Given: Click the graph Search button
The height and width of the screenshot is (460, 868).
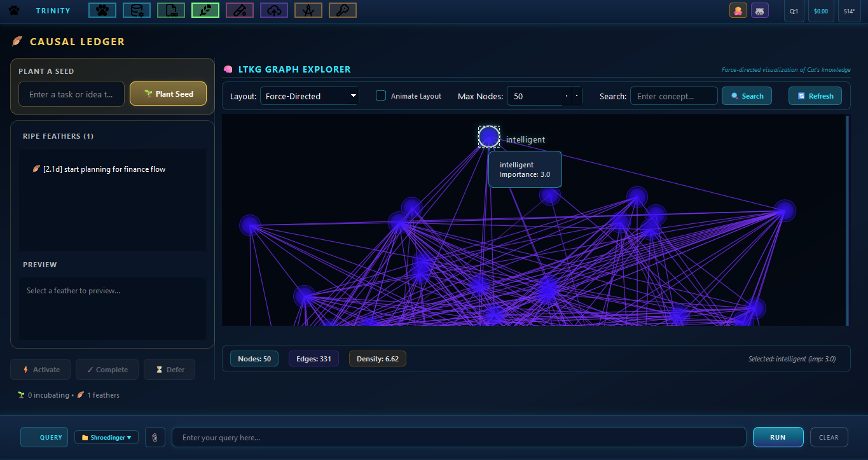Looking at the screenshot, I should point(747,96).
